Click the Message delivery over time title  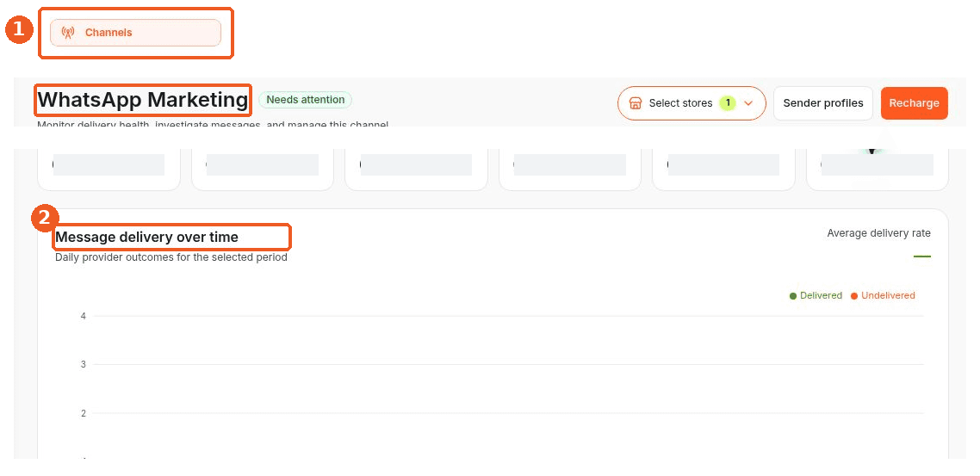click(147, 238)
